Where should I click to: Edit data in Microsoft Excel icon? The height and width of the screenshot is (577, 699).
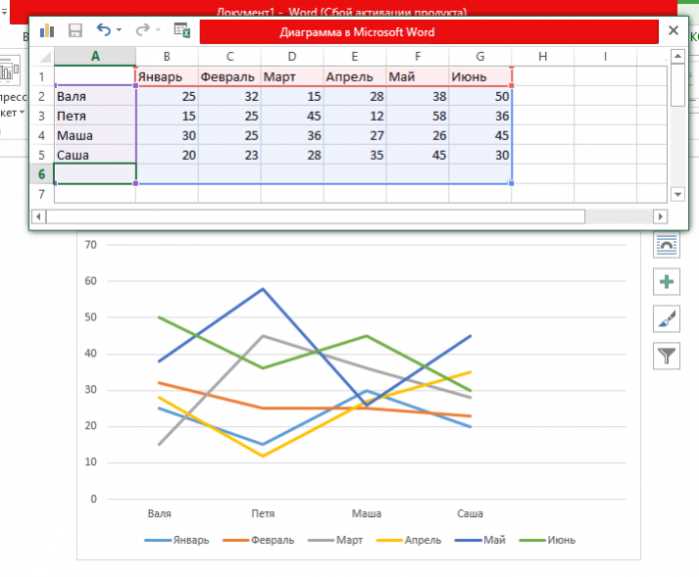[x=182, y=30]
